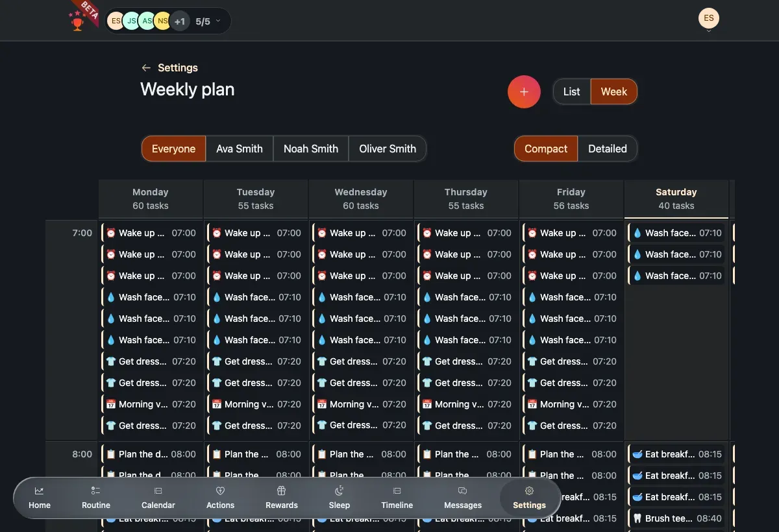This screenshot has height=532, width=779.
Task: Click the 8:00 time row label
Action: point(82,454)
